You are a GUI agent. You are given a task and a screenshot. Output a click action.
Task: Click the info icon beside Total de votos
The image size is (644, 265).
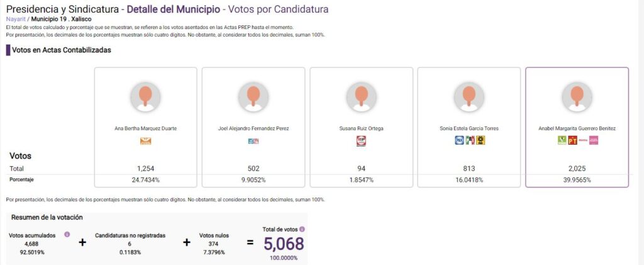click(x=302, y=229)
